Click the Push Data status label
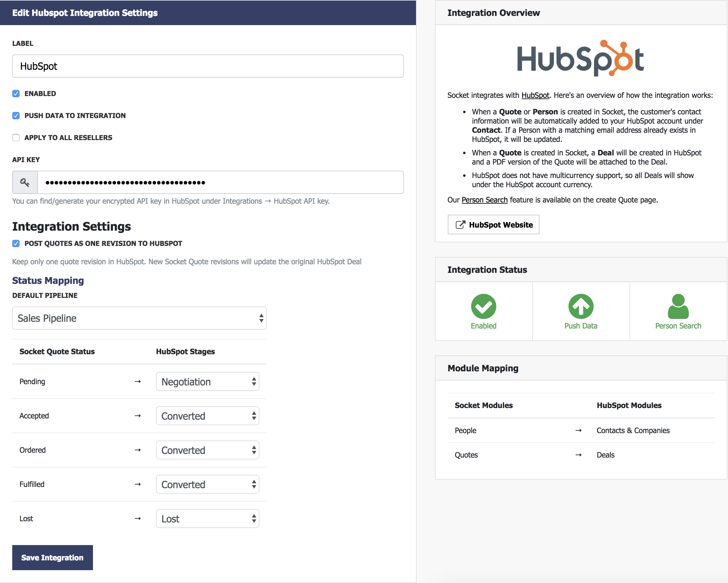 (x=581, y=326)
